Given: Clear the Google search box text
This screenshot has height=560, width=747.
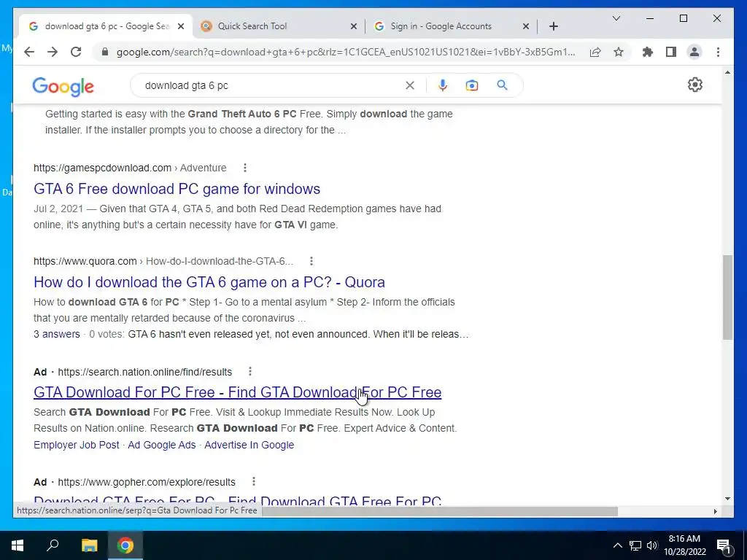Looking at the screenshot, I should coord(410,85).
